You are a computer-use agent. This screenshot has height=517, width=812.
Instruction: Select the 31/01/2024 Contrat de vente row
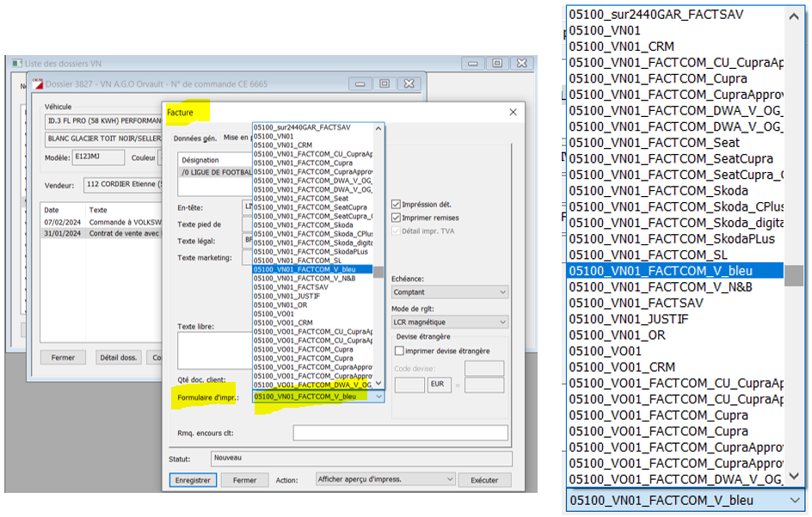[101, 234]
